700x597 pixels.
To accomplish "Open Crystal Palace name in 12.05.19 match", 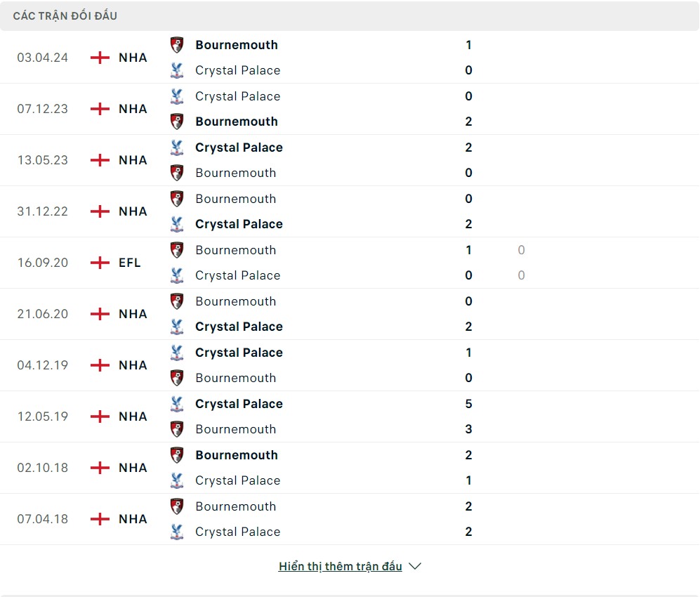I will pos(239,404).
